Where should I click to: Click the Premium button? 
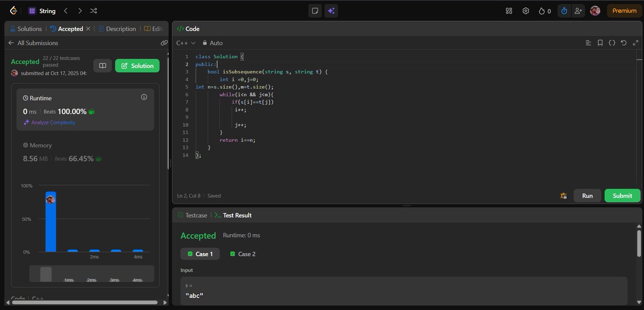coord(624,11)
